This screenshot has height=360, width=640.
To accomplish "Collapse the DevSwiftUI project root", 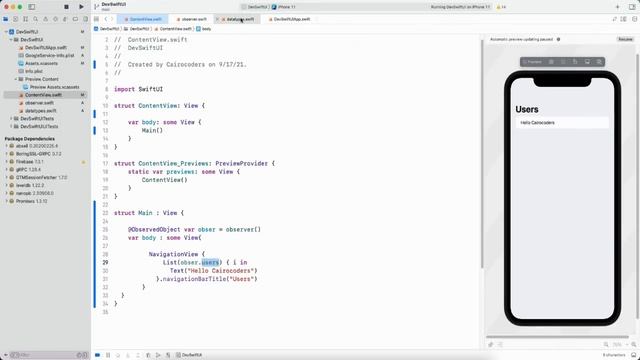I will click(x=6, y=31).
